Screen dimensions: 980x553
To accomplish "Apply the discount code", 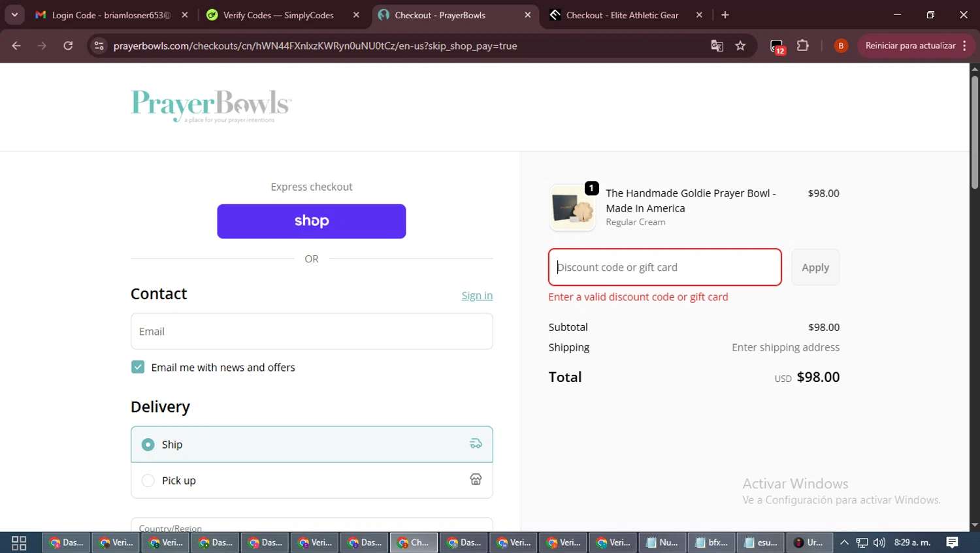I will [815, 267].
